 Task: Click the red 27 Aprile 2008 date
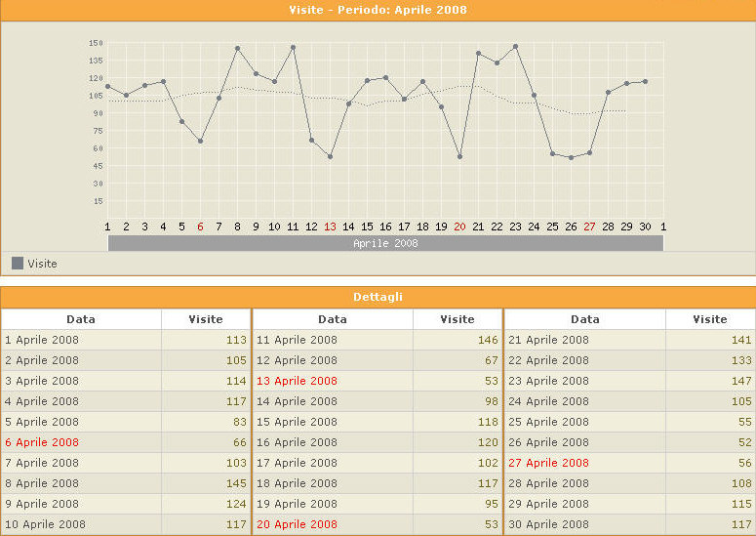548,463
